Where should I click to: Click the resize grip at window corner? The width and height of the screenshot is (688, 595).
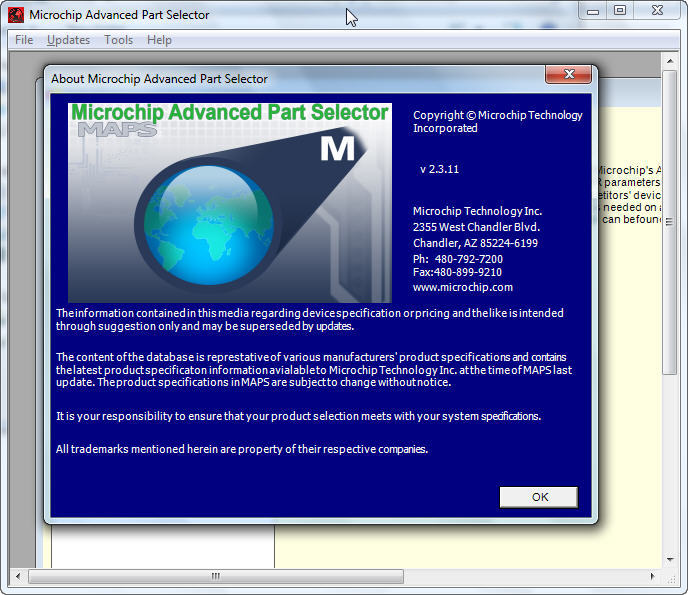coord(672,580)
